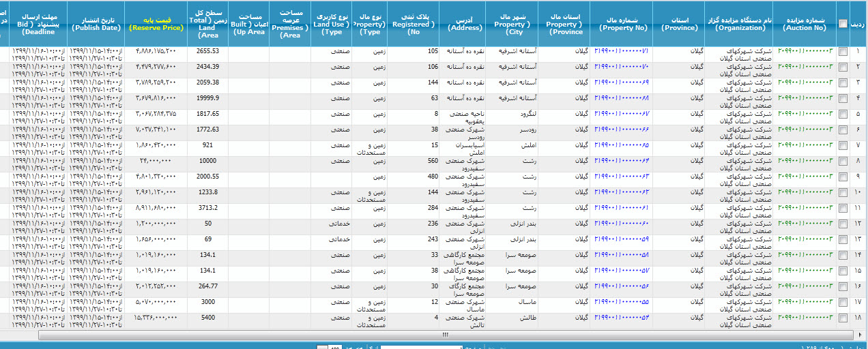Open the auction number link in row 3
The width and height of the screenshot is (868, 349).
[805, 82]
